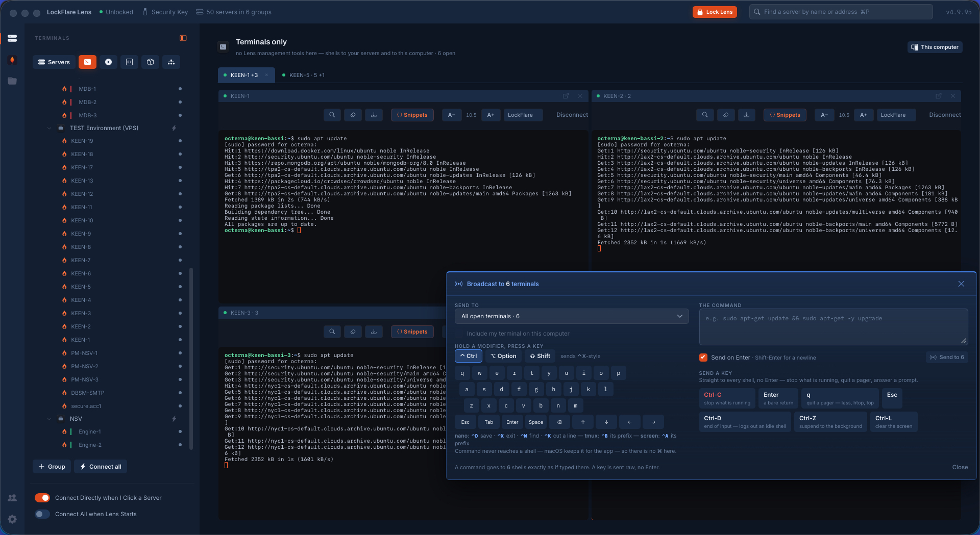This screenshot has width=980, height=535.
Task: Increase KEEN-2 font size with A+
Action: point(864,115)
